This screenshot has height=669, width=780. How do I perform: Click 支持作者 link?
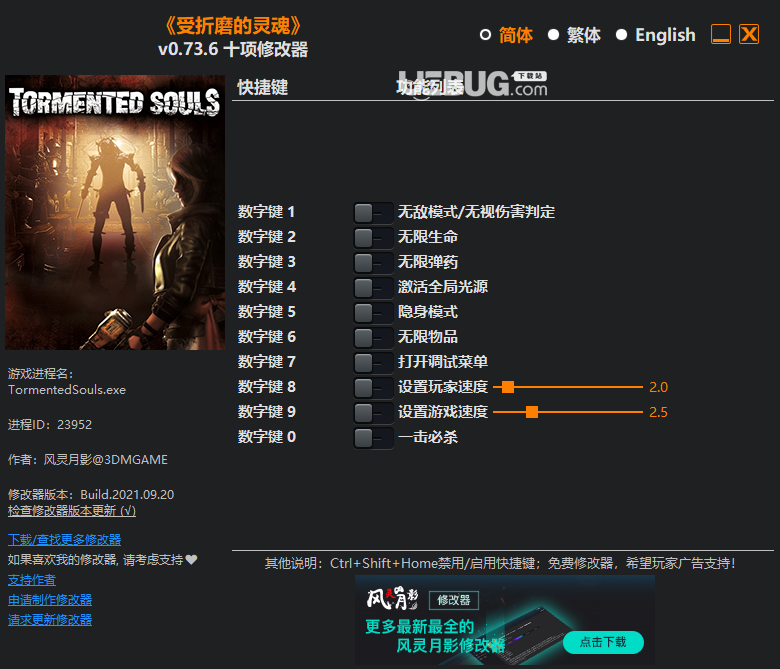[x=32, y=580]
